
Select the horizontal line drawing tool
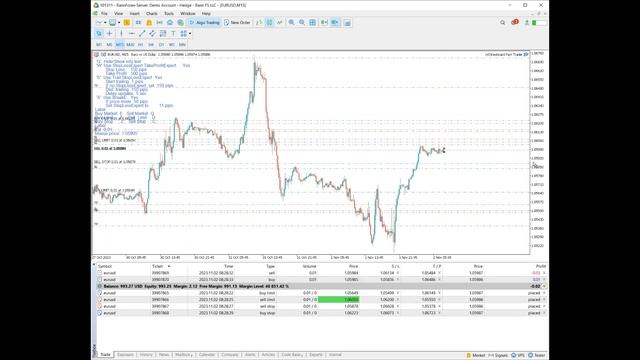tap(131, 33)
